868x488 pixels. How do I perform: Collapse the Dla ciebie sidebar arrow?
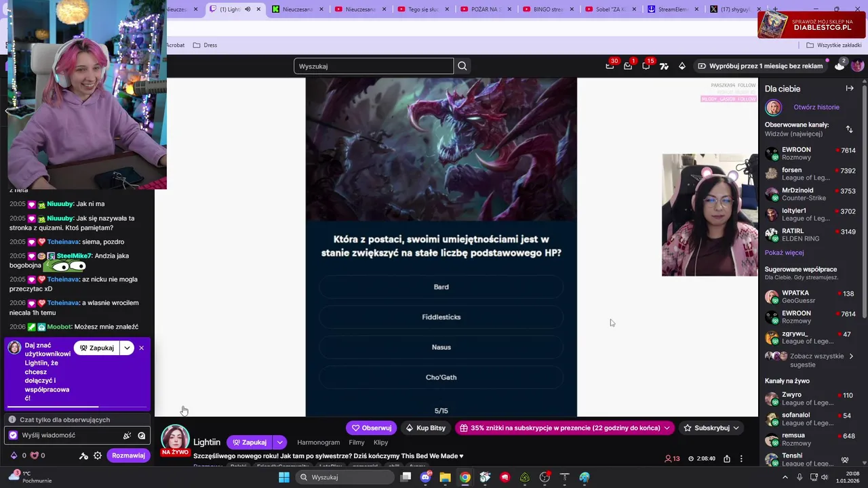click(850, 88)
